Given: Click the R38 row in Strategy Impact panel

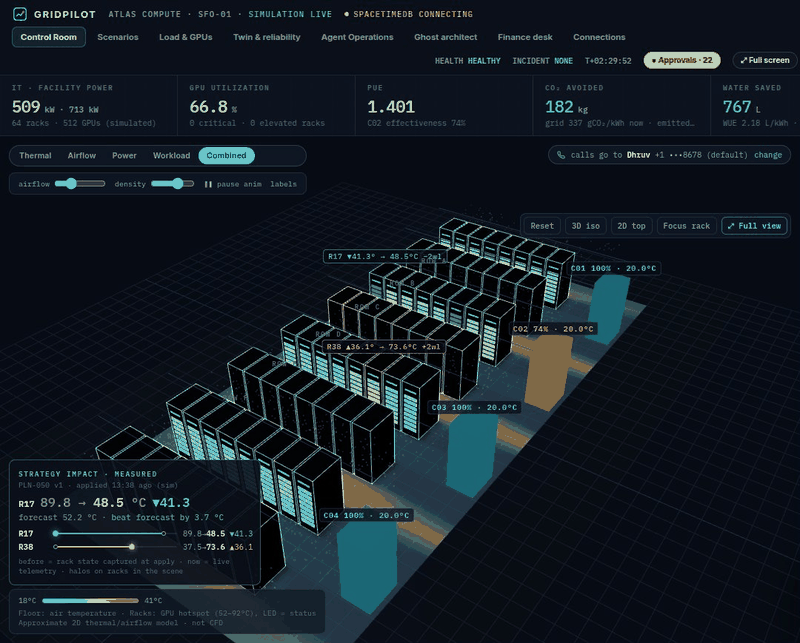Looking at the screenshot, I should [x=135, y=547].
